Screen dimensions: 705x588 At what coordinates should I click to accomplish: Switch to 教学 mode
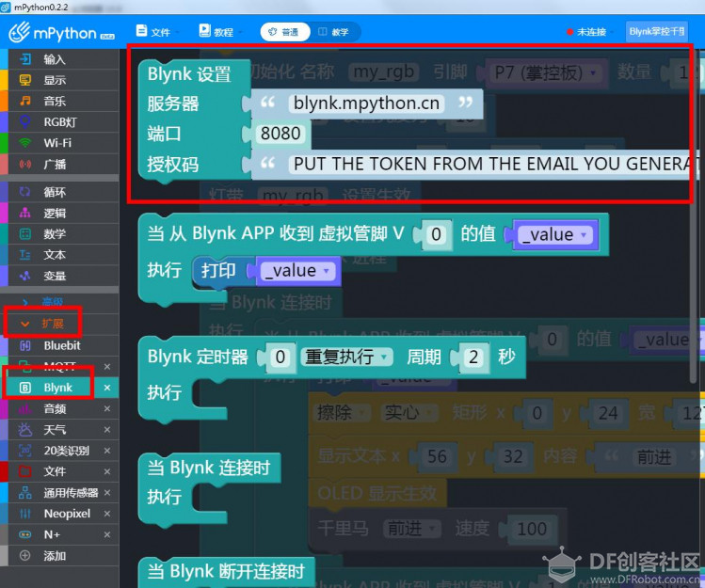(334, 32)
